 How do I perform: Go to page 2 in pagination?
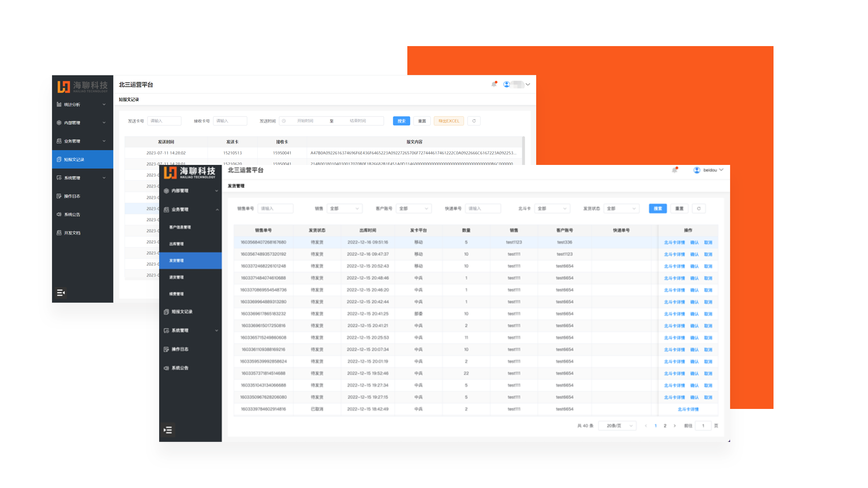pyautogui.click(x=665, y=426)
